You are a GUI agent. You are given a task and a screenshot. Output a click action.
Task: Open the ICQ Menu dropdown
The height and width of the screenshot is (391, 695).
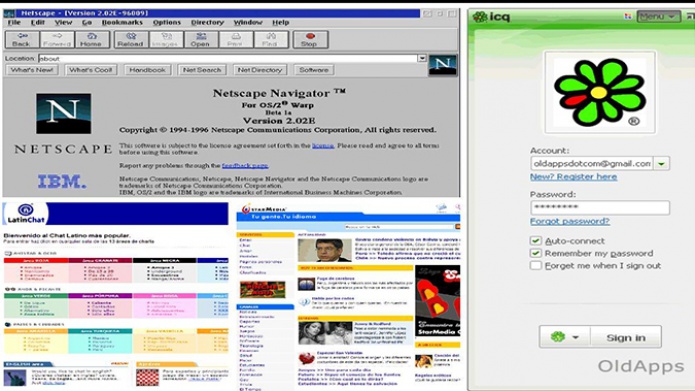pos(658,17)
